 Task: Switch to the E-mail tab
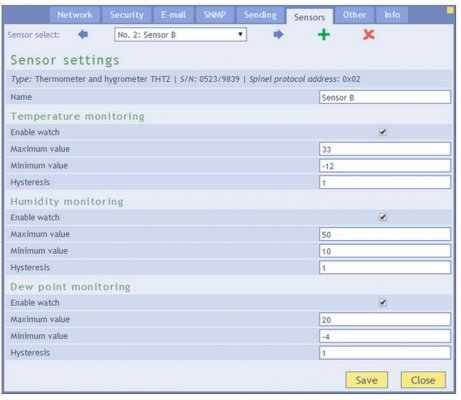point(173,15)
